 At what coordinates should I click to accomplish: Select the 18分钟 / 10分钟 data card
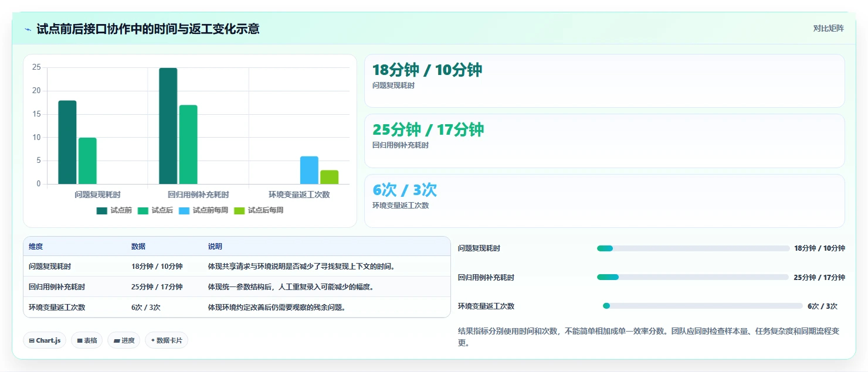605,81
